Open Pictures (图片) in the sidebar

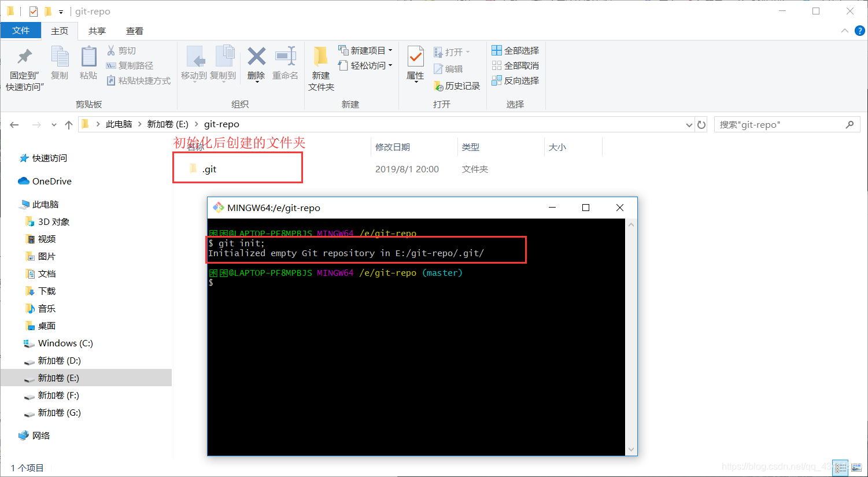40,257
